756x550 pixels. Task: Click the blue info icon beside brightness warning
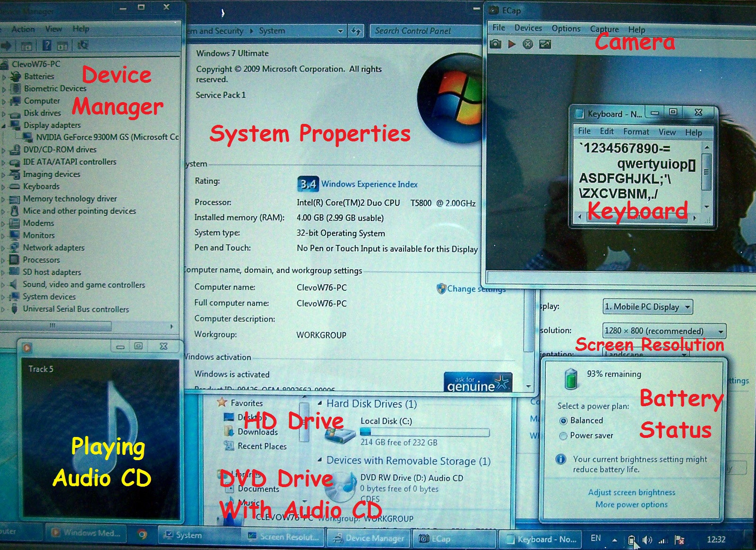tap(561, 459)
